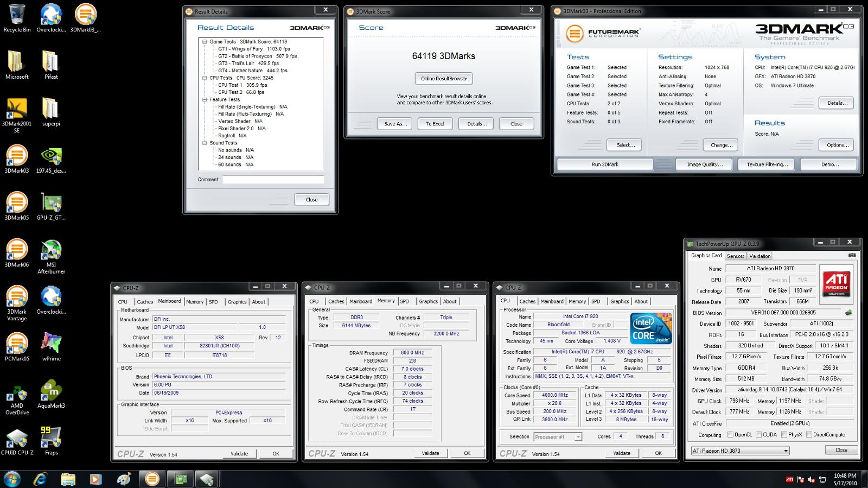Collapse the Feature Tests tree node

[x=205, y=99]
